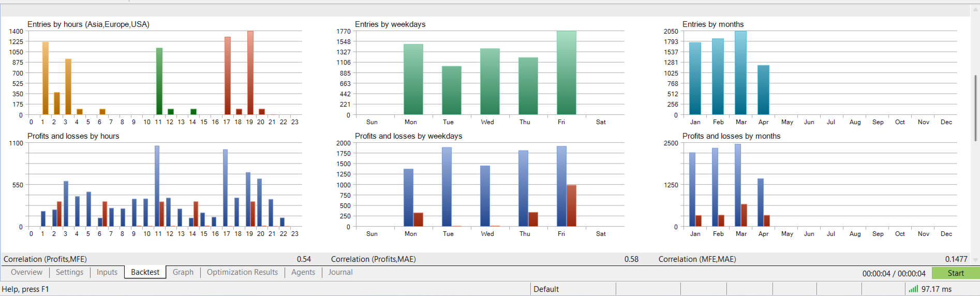980x296 pixels.
Task: Click the 'Help, press F1' status text
Action: pyautogui.click(x=25, y=289)
